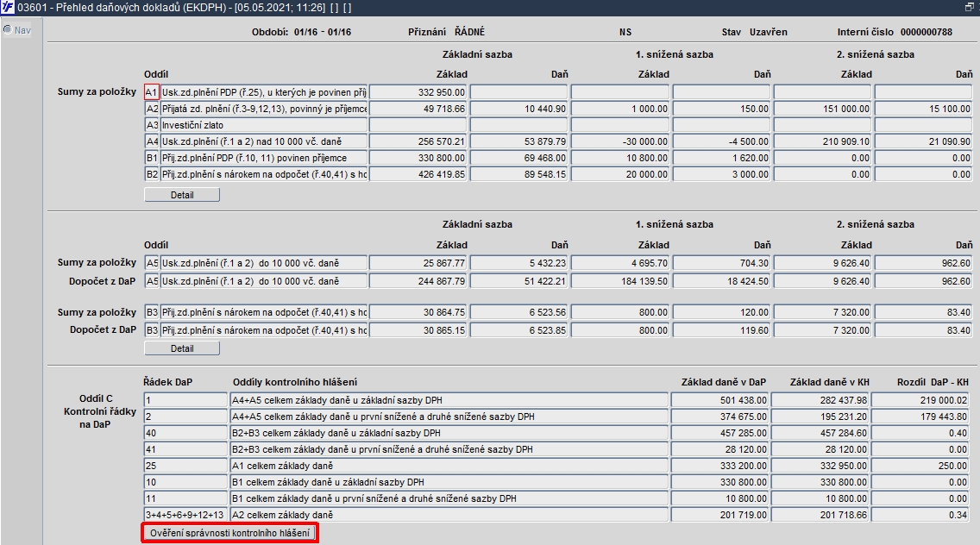
Task: Click Ověření správnosti kontrolního hlášení button
Action: 229,533
